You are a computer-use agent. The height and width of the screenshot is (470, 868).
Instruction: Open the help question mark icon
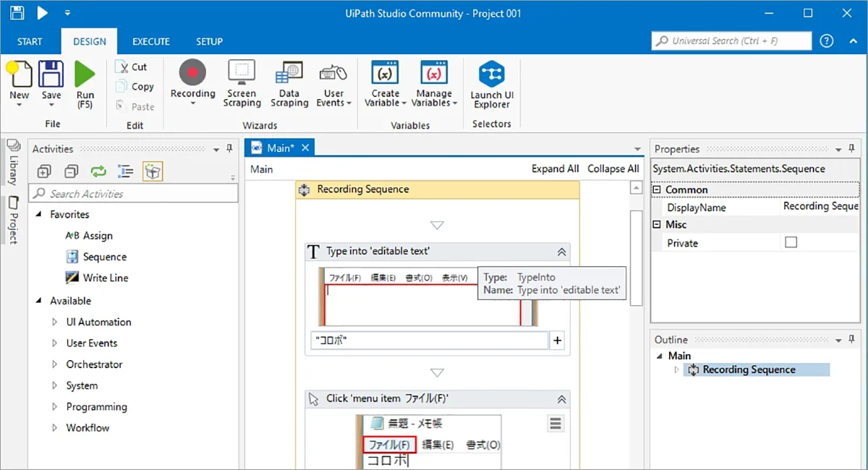click(827, 41)
